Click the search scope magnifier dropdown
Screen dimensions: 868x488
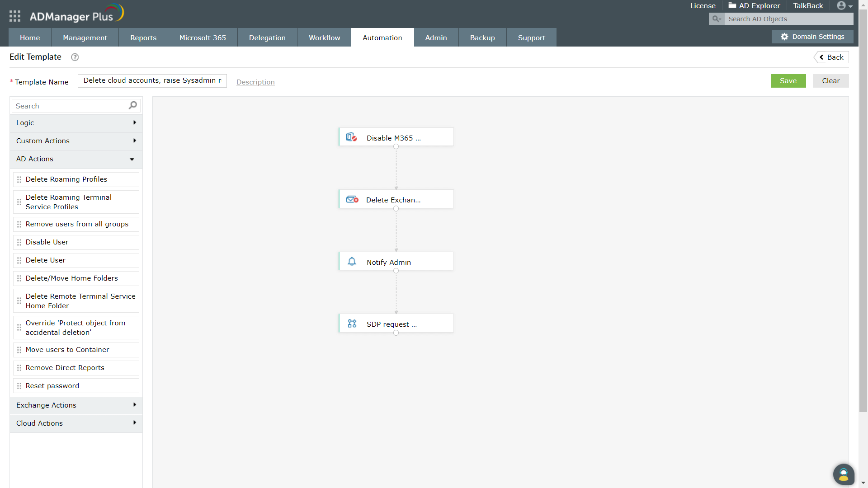tap(717, 19)
